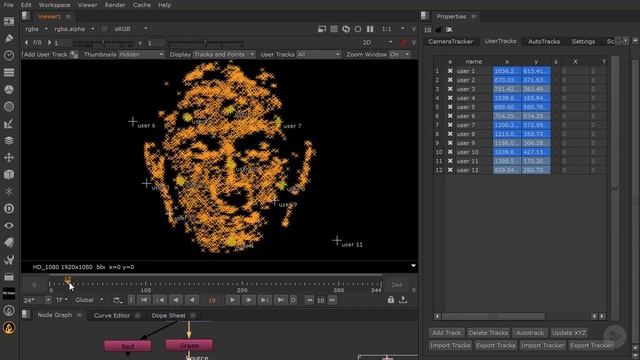The height and width of the screenshot is (360, 640).
Task: Toggle enable checkbox for user 12 track
Action: click(x=450, y=170)
